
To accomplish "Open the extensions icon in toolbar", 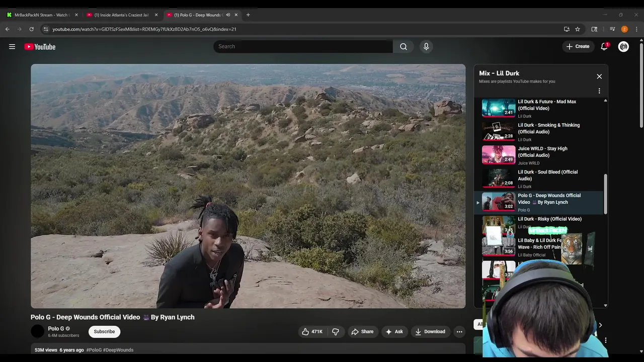I will coord(594,29).
